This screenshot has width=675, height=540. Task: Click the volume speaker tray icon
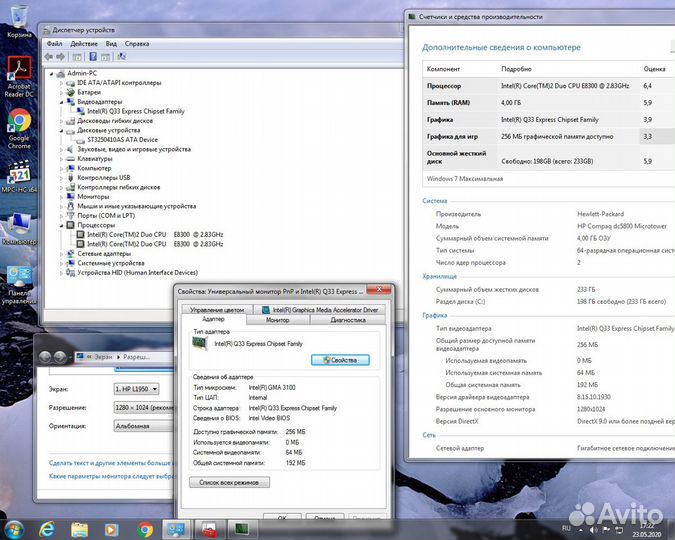click(594, 530)
